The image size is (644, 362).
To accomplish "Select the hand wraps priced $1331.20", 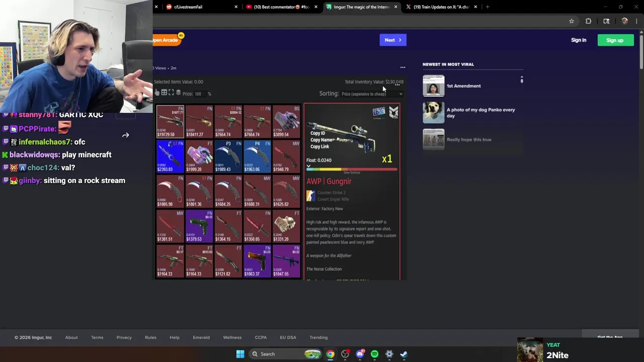I will click(x=287, y=226).
